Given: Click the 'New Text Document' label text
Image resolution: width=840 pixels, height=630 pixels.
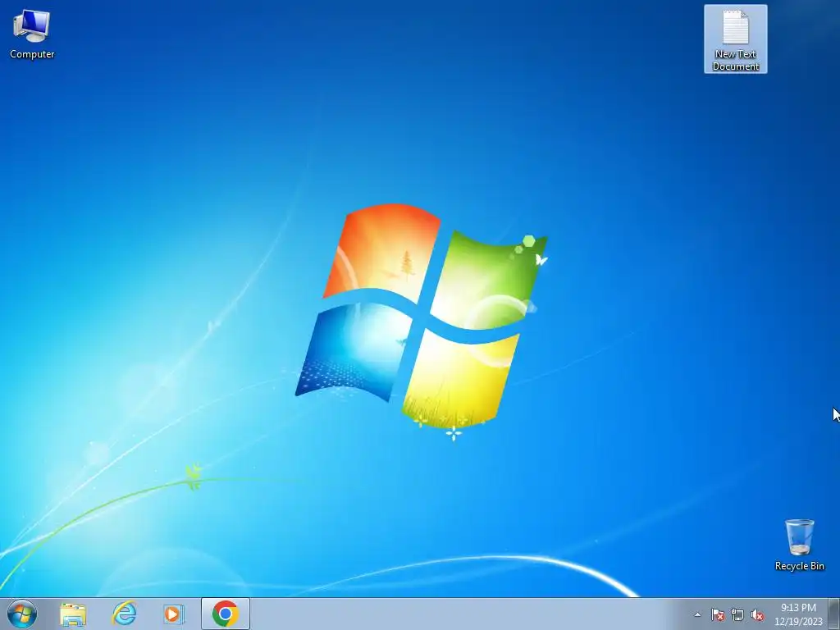Looking at the screenshot, I should [x=736, y=60].
